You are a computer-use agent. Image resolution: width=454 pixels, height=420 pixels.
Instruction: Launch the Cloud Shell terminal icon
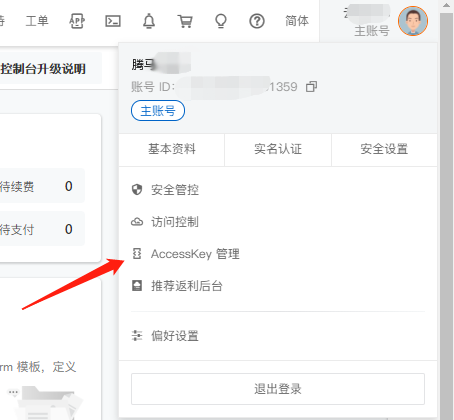(x=113, y=21)
